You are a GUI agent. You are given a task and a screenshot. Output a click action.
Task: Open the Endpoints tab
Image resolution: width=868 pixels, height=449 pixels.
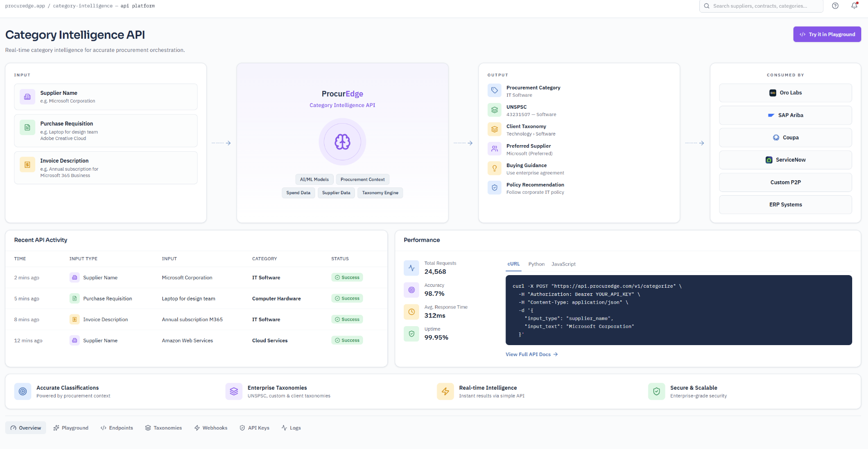[x=117, y=428]
